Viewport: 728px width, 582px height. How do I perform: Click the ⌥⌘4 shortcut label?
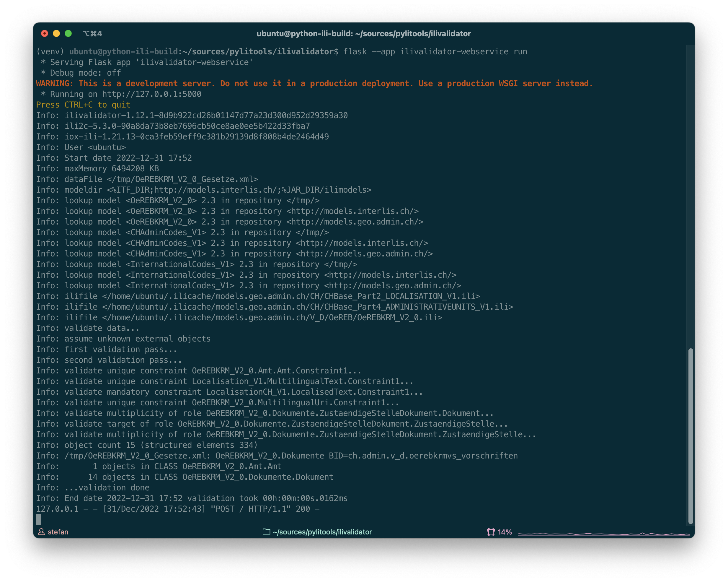(x=92, y=33)
